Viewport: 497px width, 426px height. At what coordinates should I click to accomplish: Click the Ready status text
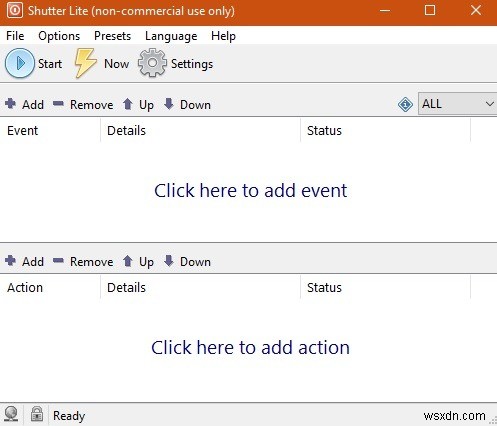69,416
